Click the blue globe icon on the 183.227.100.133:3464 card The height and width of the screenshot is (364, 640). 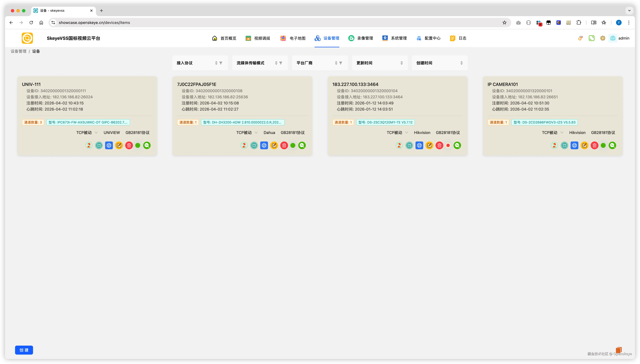click(x=419, y=145)
